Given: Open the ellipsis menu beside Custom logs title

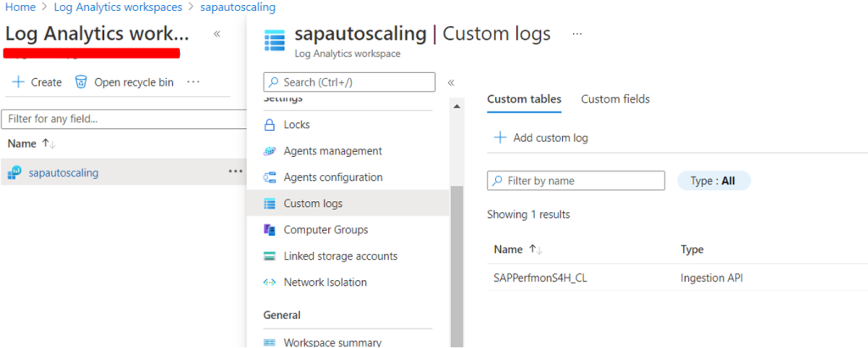Looking at the screenshot, I should click(x=576, y=34).
